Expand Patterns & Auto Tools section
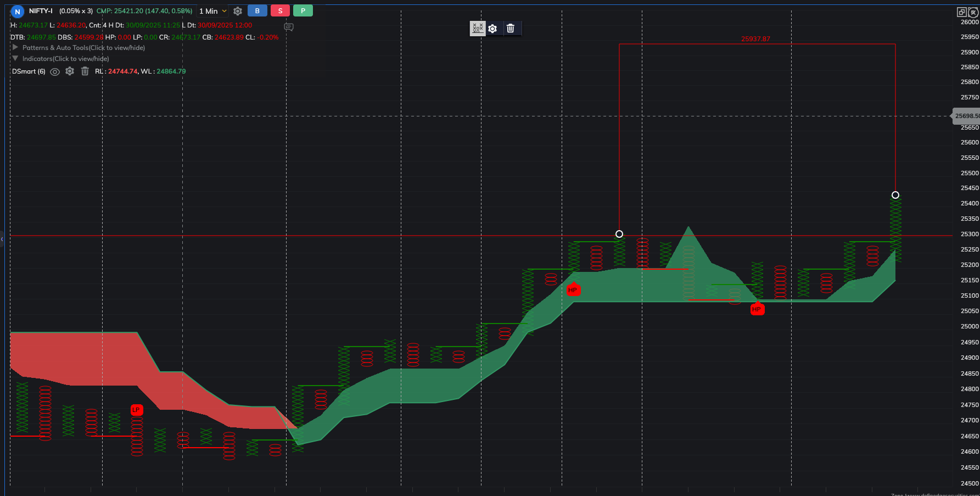This screenshot has height=496, width=980. pyautogui.click(x=15, y=48)
